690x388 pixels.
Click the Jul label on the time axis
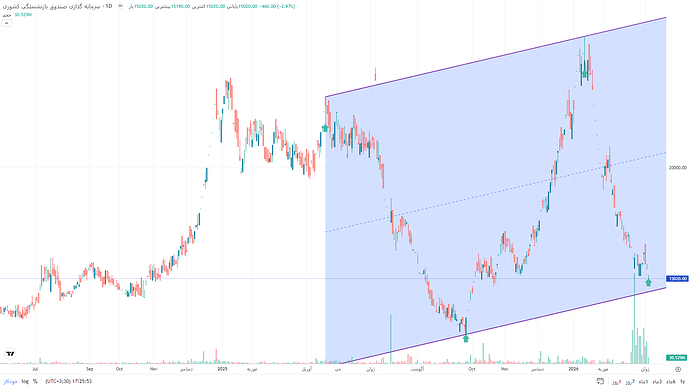tap(35, 369)
